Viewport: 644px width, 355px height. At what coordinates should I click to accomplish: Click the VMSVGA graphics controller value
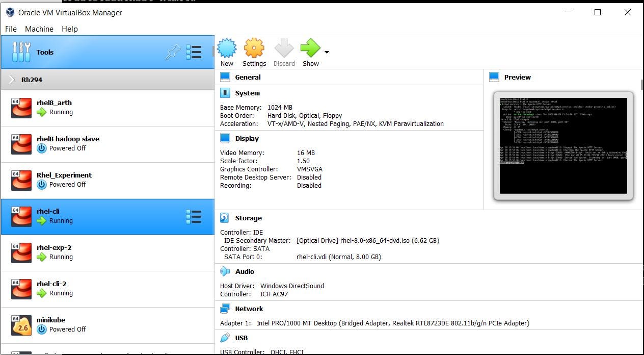coord(310,169)
